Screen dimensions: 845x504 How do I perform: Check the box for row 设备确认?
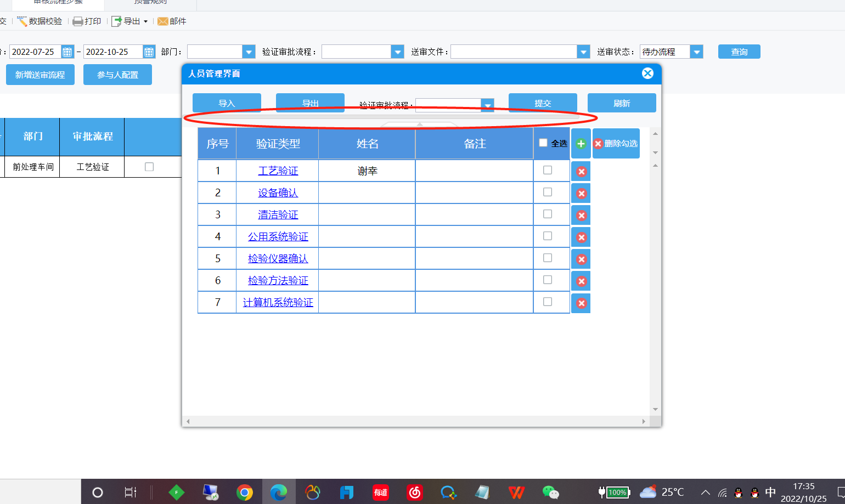[548, 192]
